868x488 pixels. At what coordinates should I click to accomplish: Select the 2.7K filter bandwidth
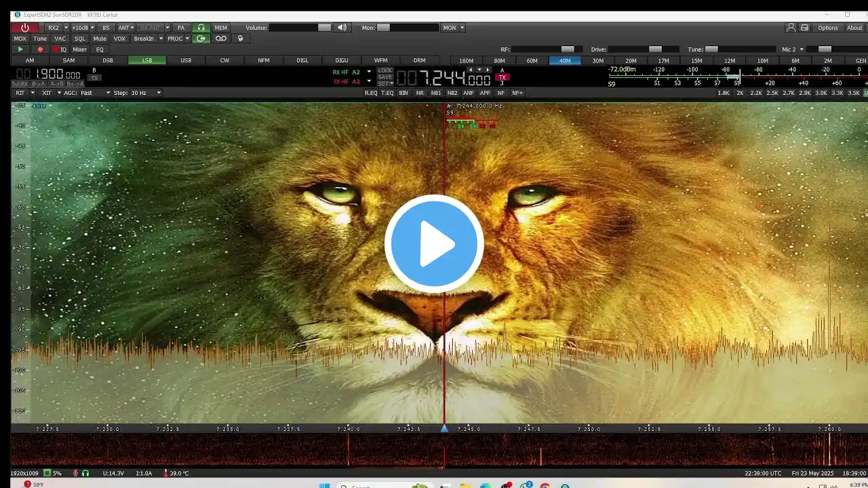click(x=789, y=93)
